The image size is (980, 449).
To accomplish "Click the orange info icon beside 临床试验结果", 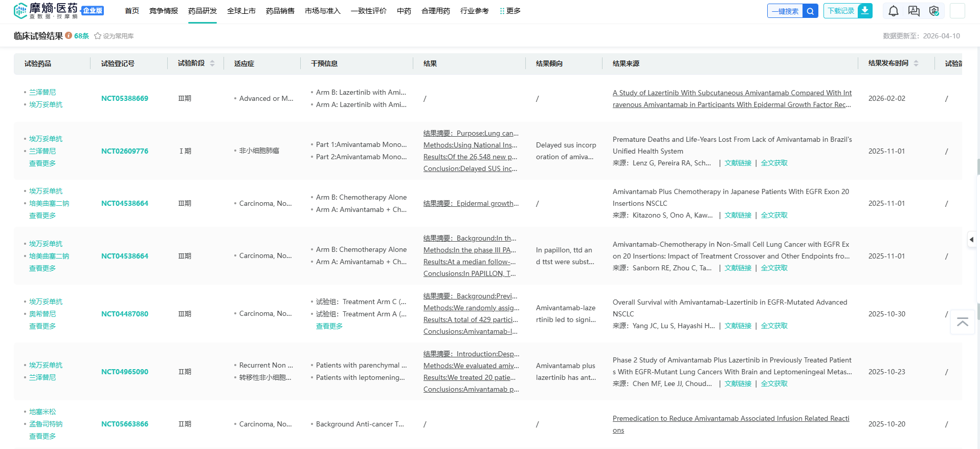I will tap(69, 36).
